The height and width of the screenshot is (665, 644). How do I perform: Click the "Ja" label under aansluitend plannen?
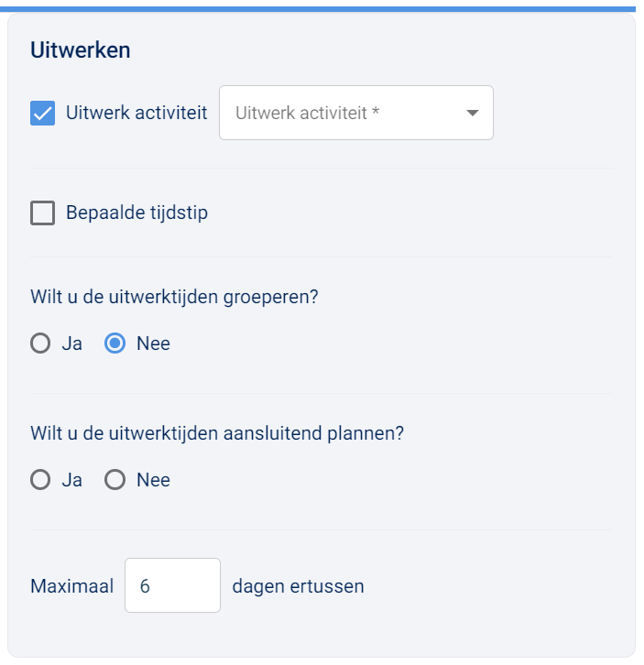pos(71,480)
